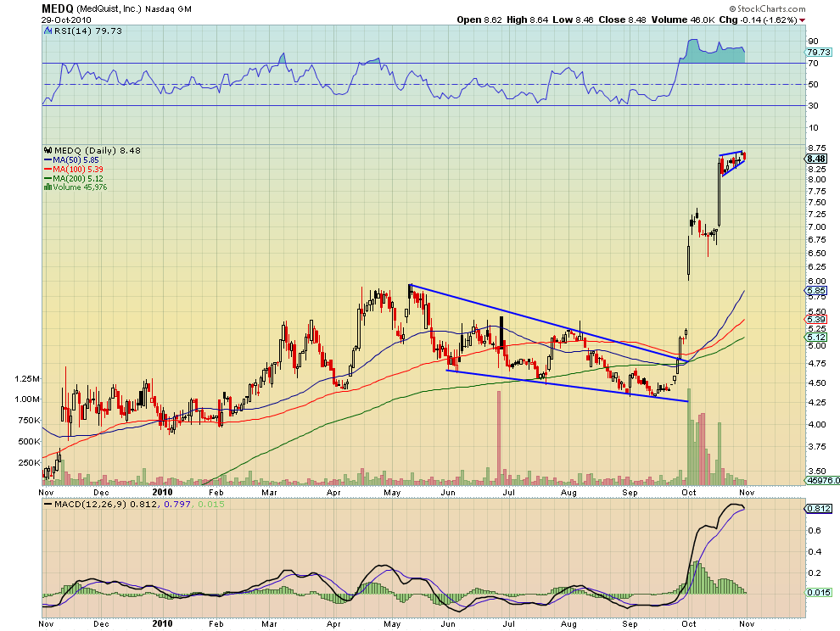Click the MEDQ ticker symbol title
The width and height of the screenshot is (840, 631).
pyautogui.click(x=58, y=8)
